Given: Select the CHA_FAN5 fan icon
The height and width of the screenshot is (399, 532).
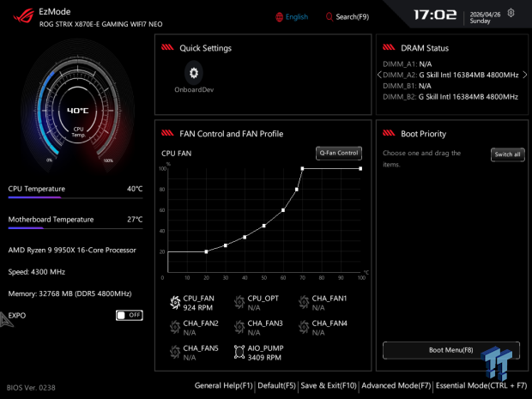Looking at the screenshot, I should [x=175, y=352].
